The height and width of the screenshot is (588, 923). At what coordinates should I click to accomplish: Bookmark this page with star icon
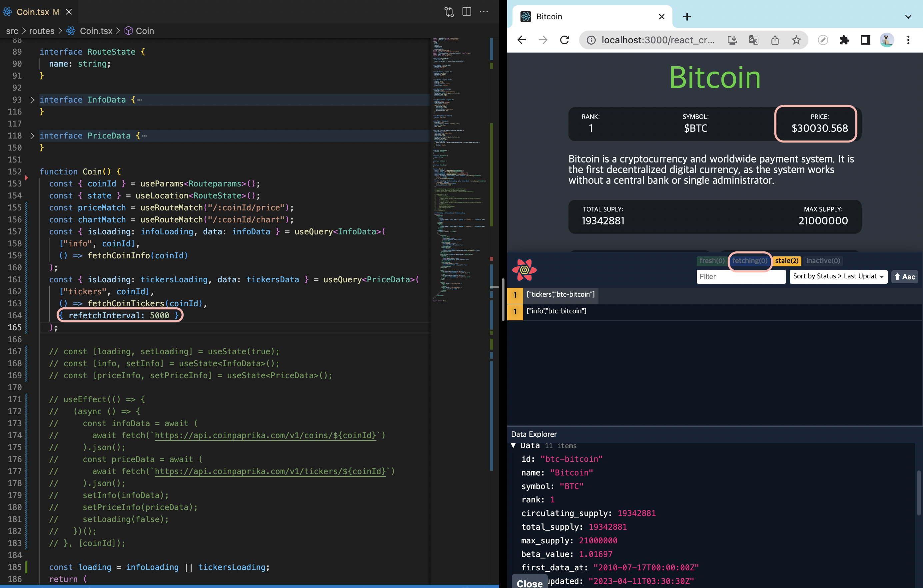click(x=796, y=40)
